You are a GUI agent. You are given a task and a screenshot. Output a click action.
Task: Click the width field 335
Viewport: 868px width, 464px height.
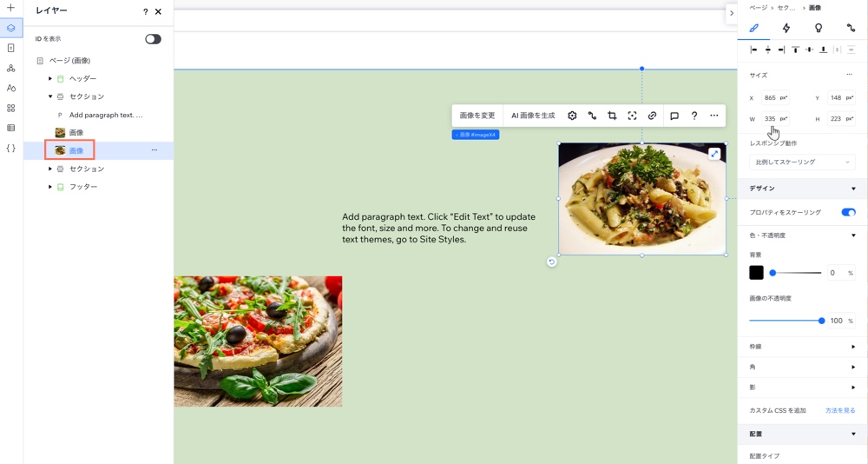pos(775,119)
